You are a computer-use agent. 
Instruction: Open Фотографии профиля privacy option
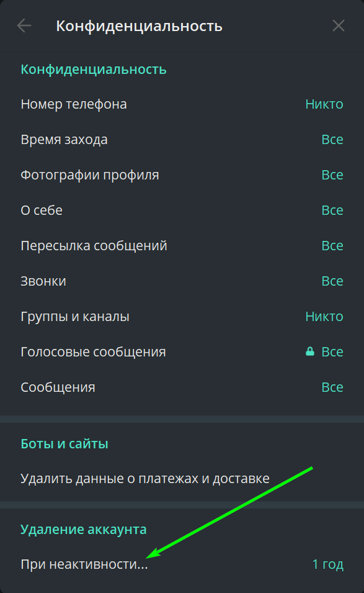182,175
